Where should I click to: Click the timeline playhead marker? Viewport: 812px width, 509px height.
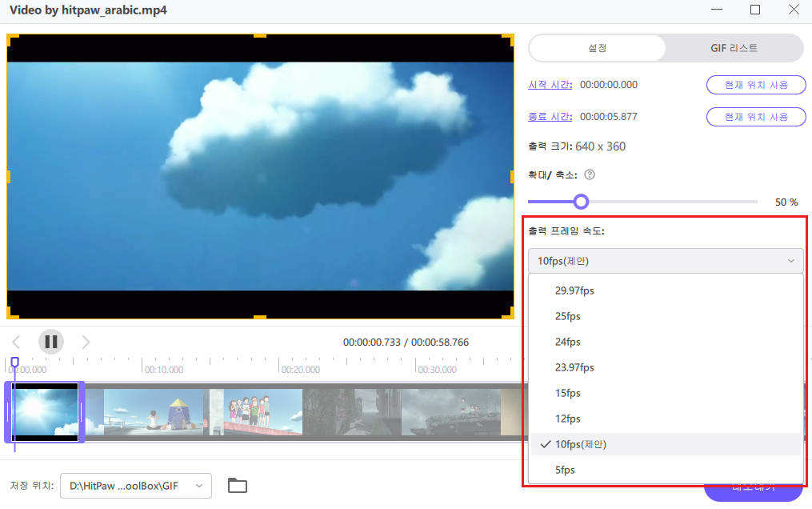[x=15, y=362]
